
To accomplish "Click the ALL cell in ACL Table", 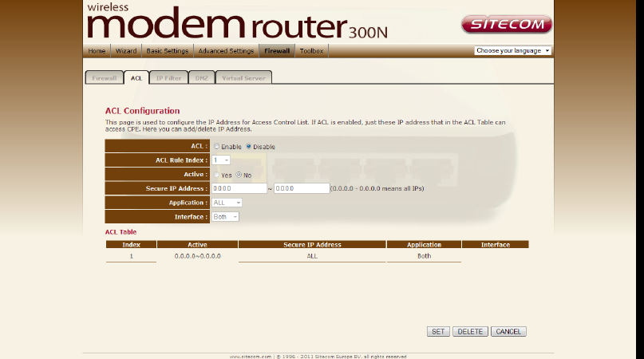I will coord(312,256).
